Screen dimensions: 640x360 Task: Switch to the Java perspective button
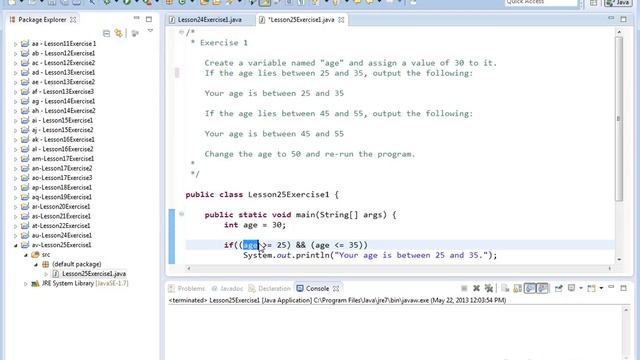(618, 2)
